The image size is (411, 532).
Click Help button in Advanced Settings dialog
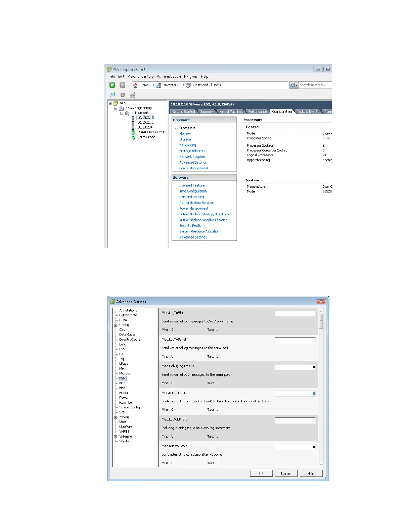pyautogui.click(x=311, y=473)
